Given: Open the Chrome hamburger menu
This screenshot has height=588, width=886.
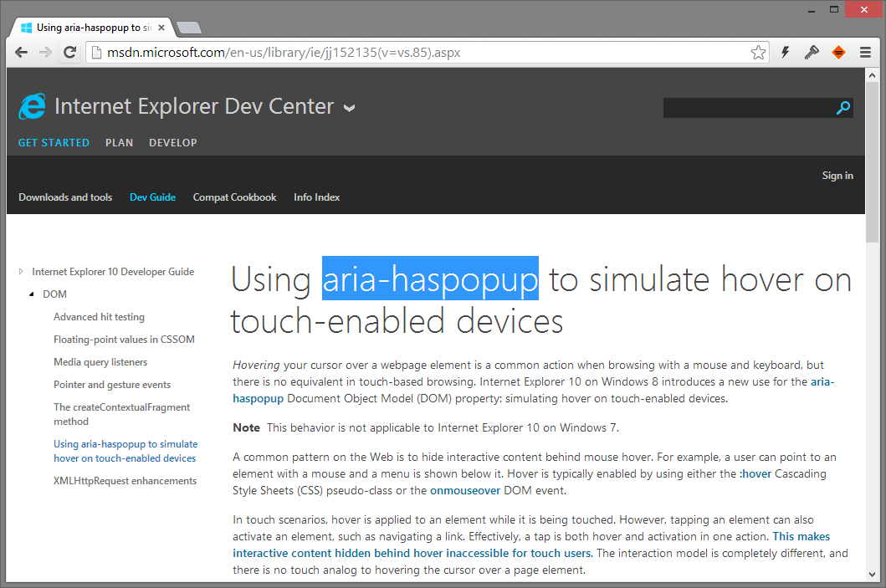Looking at the screenshot, I should click(865, 53).
